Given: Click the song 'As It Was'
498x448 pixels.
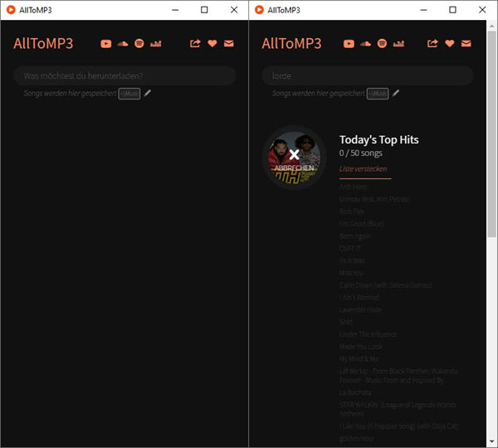Looking at the screenshot, I should pyautogui.click(x=352, y=261).
